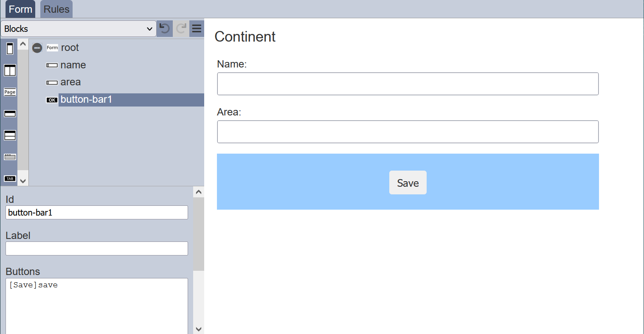The image size is (644, 334).
Task: Click the 'Area:' label text
Action: 229,112
